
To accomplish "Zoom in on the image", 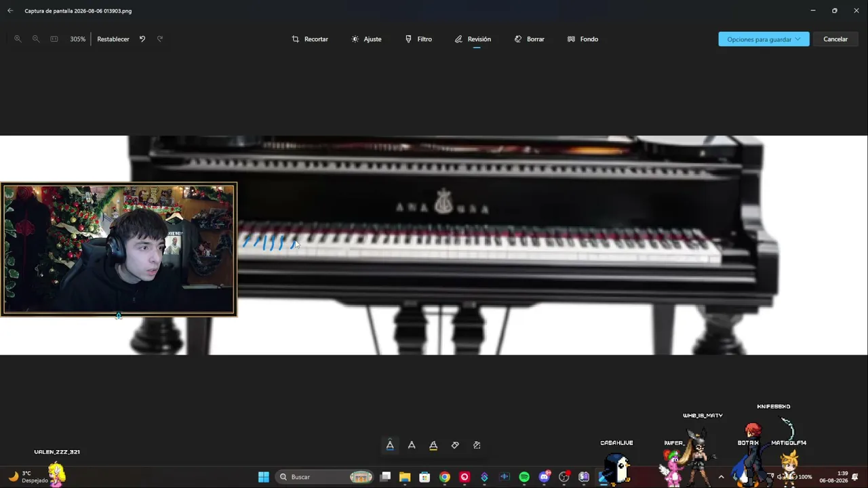I will pos(18,39).
